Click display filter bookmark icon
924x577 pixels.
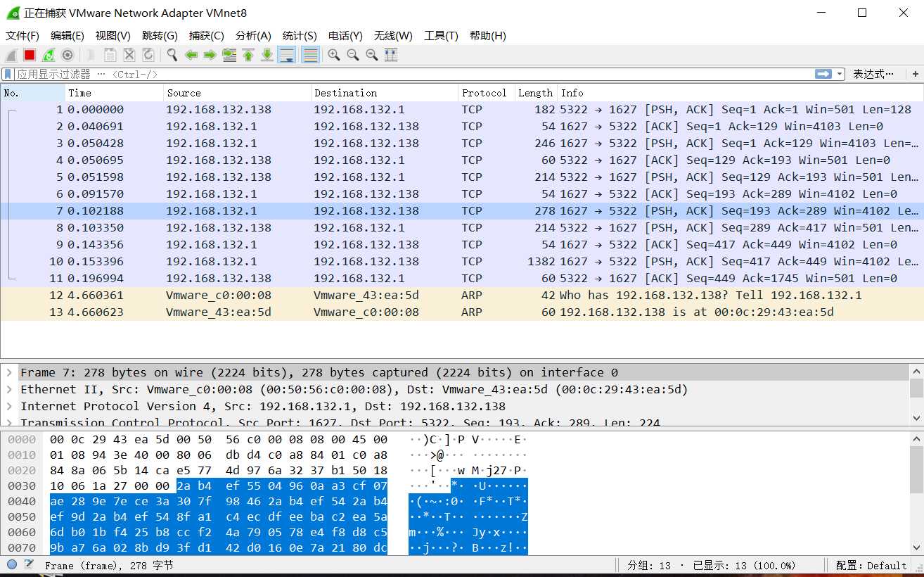click(8, 74)
